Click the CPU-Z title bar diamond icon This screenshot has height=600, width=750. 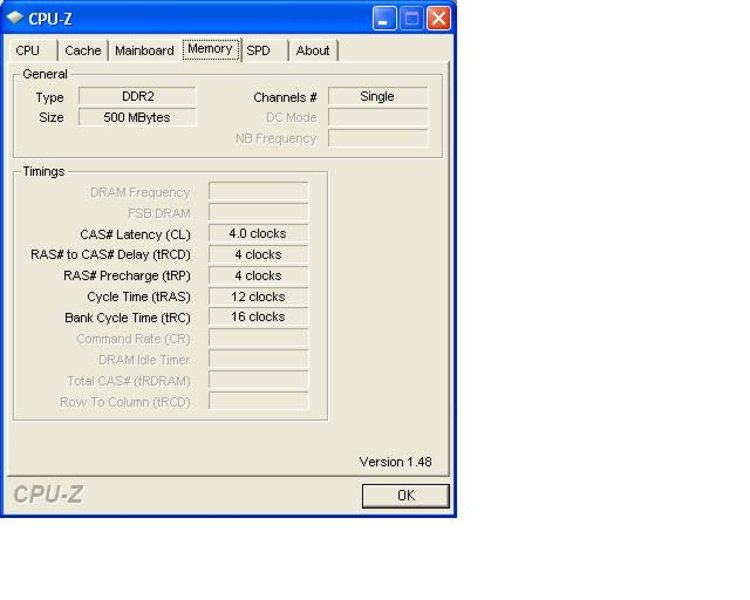pos(15,18)
